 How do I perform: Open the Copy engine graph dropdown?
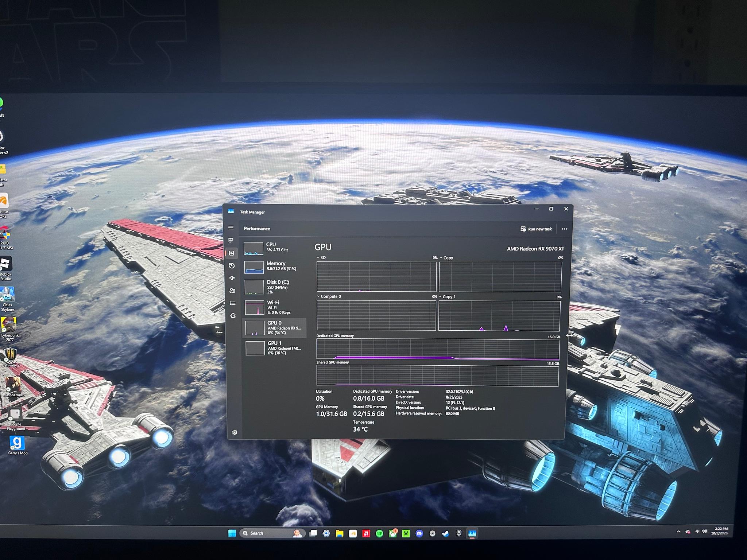[x=446, y=258]
